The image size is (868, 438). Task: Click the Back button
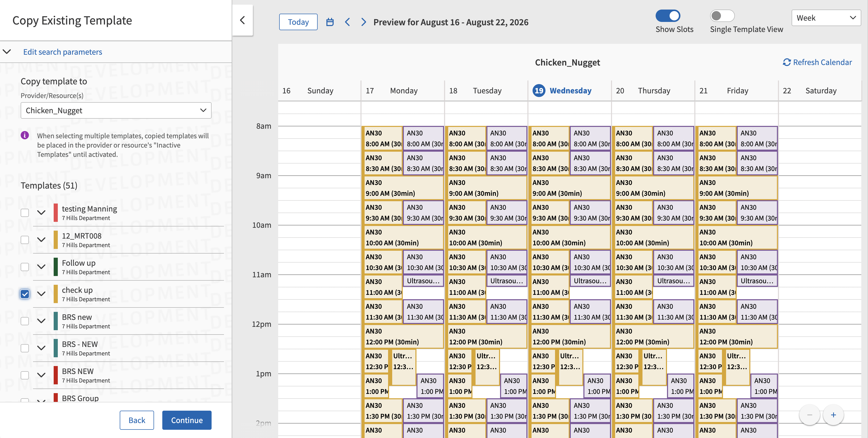(137, 420)
